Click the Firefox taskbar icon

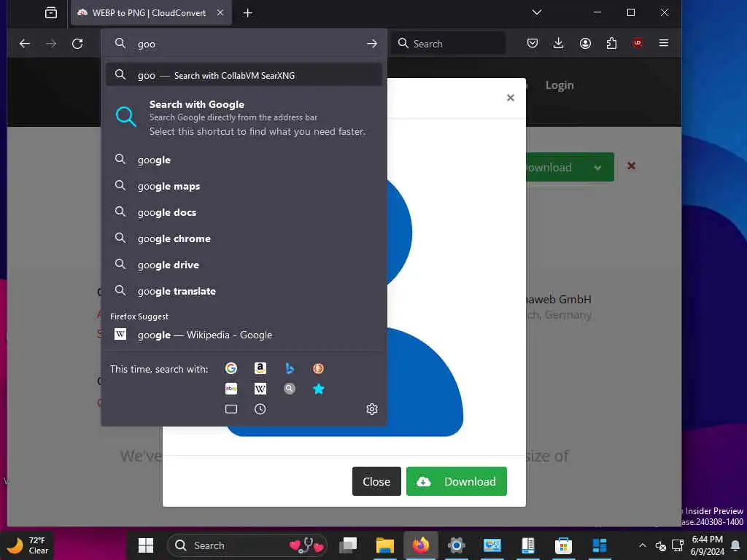[x=420, y=545]
